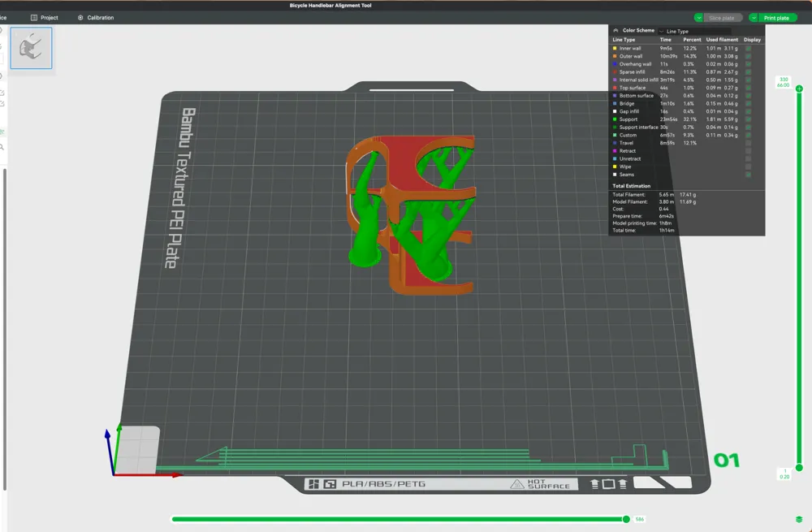This screenshot has width=812, height=532.
Task: Toggle display of Outer wall lines
Action: (749, 56)
